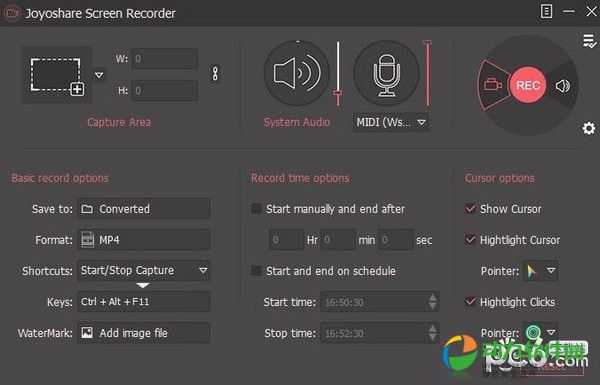Open the cursor highlight Pointer dropdown
The image size is (600, 385).
click(540, 271)
